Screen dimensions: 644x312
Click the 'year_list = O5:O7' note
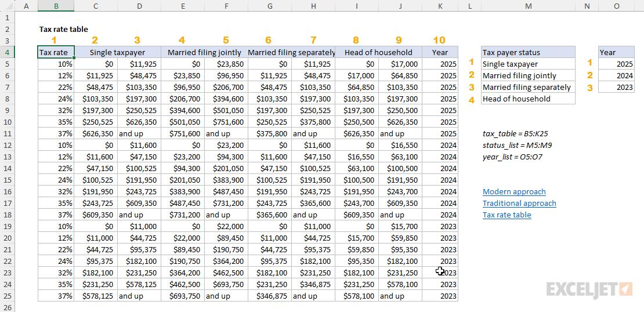click(x=512, y=157)
